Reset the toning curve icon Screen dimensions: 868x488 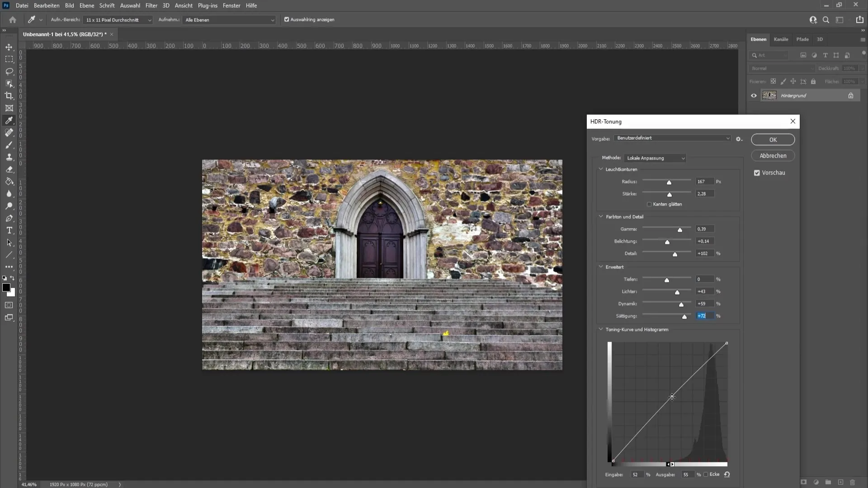click(x=727, y=474)
